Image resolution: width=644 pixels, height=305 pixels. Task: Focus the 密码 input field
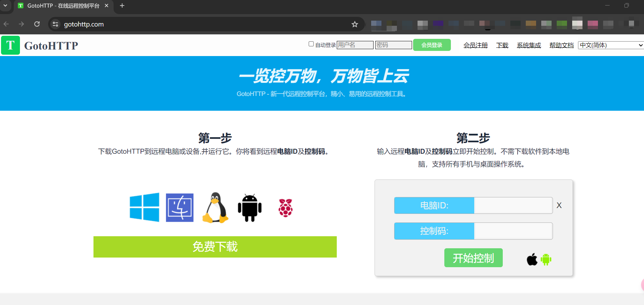[x=393, y=45]
